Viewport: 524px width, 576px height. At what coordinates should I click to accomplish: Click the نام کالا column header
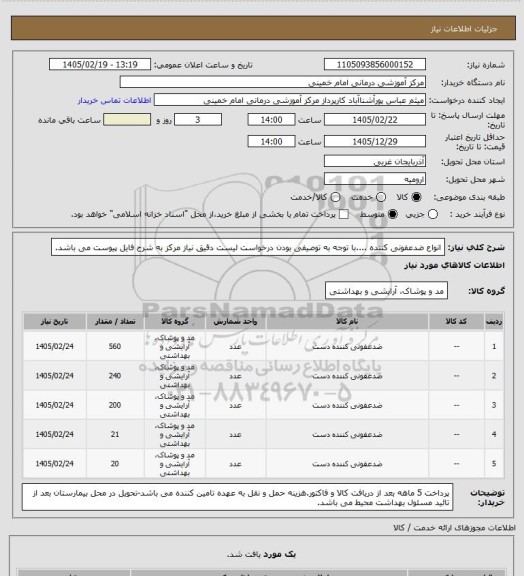pyautogui.click(x=347, y=321)
